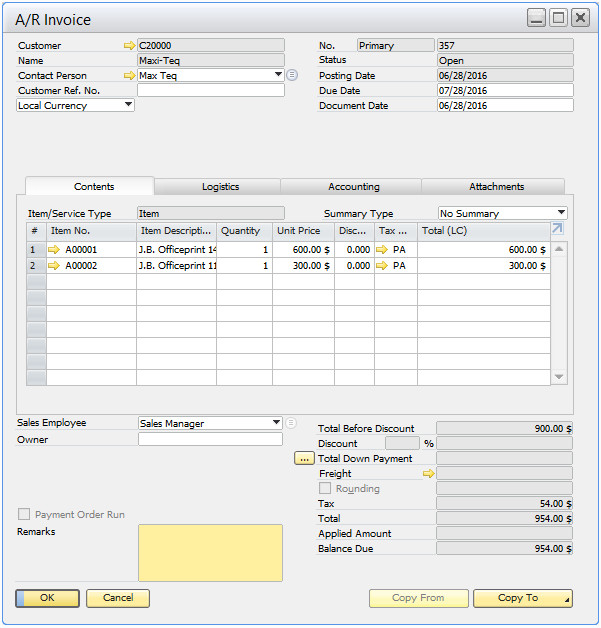This screenshot has height=628, width=601.
Task: Open the Sales Employee dropdown
Action: coord(276,423)
